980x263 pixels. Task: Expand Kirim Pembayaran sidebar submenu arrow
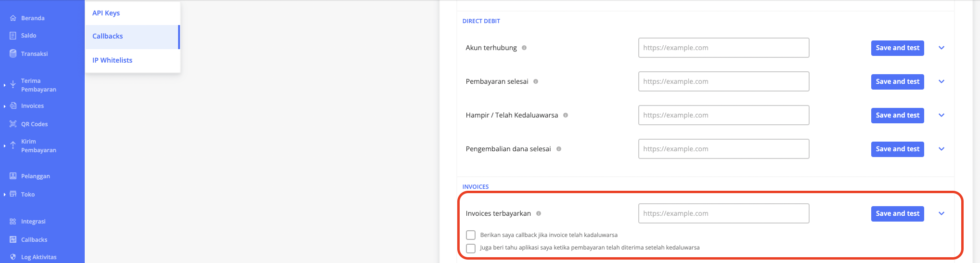tap(4, 146)
